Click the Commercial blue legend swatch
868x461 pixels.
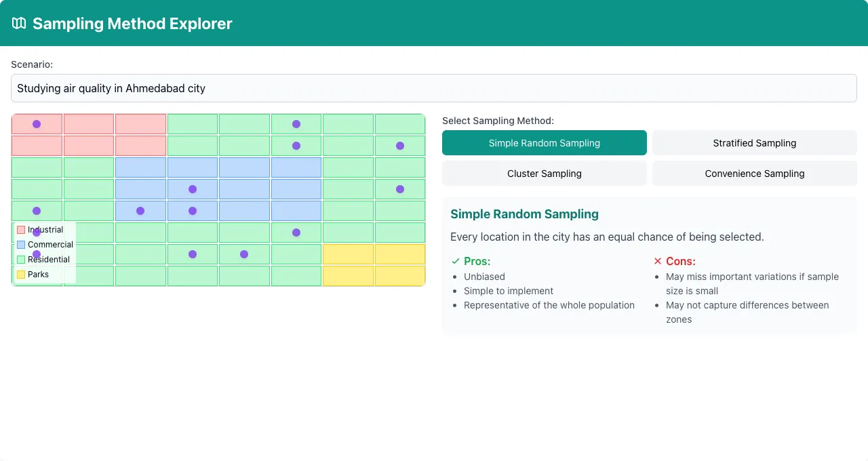point(21,245)
